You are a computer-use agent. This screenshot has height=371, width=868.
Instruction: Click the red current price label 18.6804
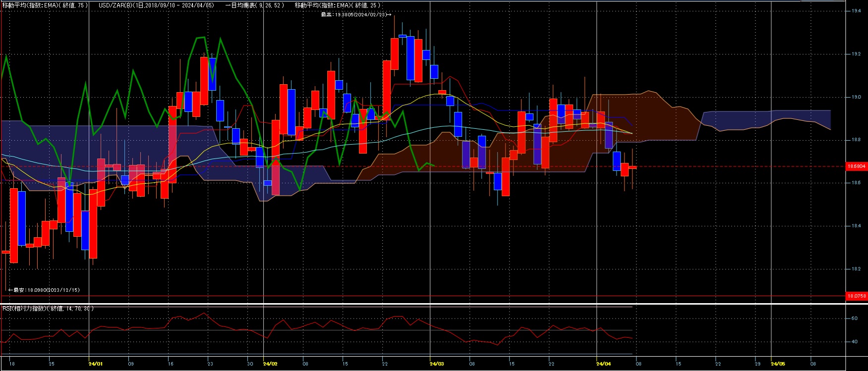[x=856, y=166]
